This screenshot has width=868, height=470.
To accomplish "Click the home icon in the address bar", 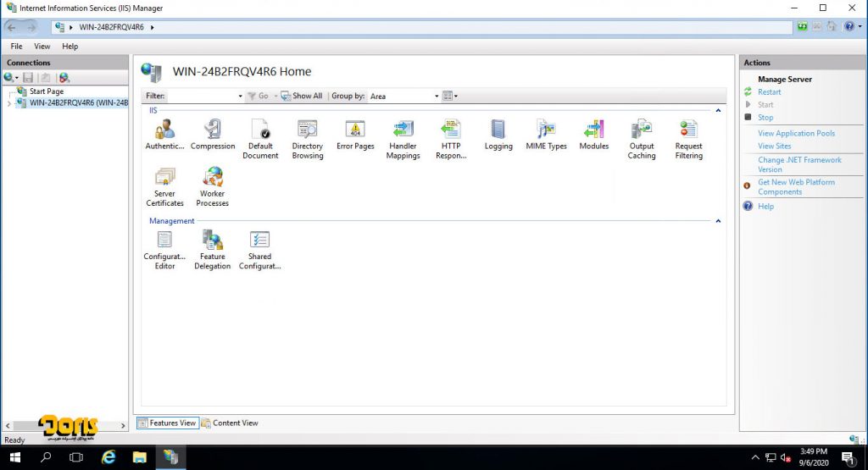I will click(832, 26).
